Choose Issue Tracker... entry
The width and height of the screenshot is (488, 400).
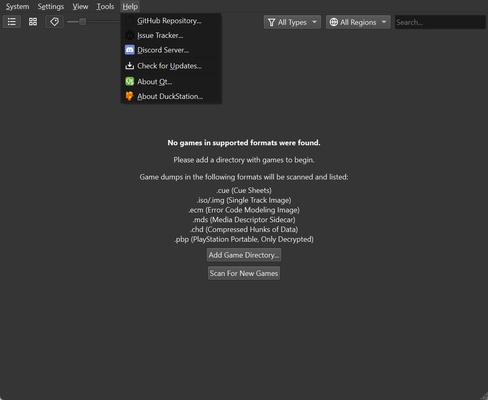pos(171,35)
